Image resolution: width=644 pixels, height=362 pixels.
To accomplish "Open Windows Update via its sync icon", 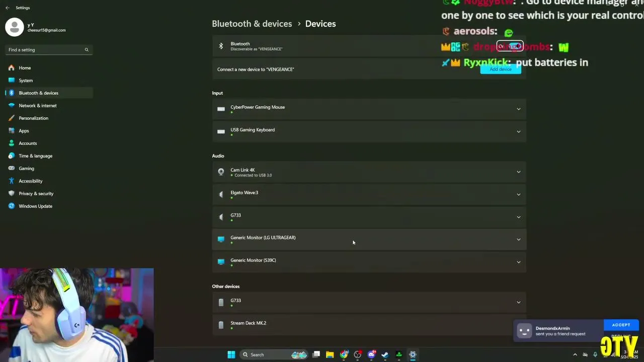I will [12, 206].
